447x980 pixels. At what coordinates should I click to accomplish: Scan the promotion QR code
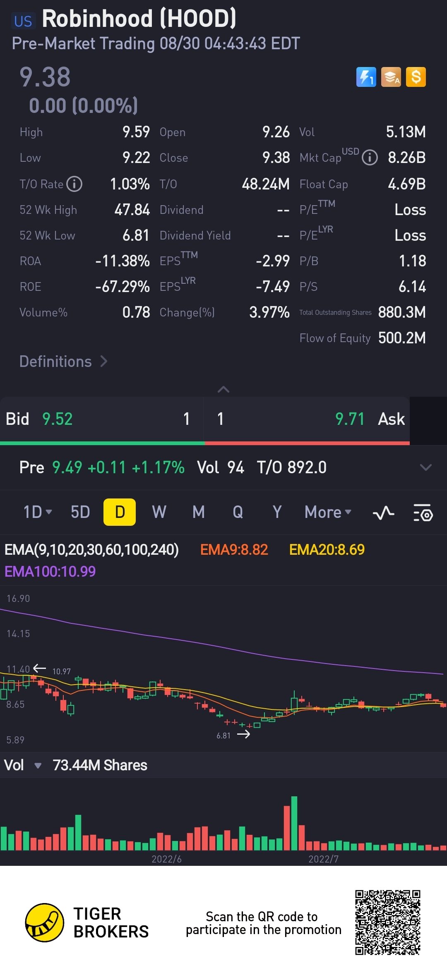tap(387, 922)
